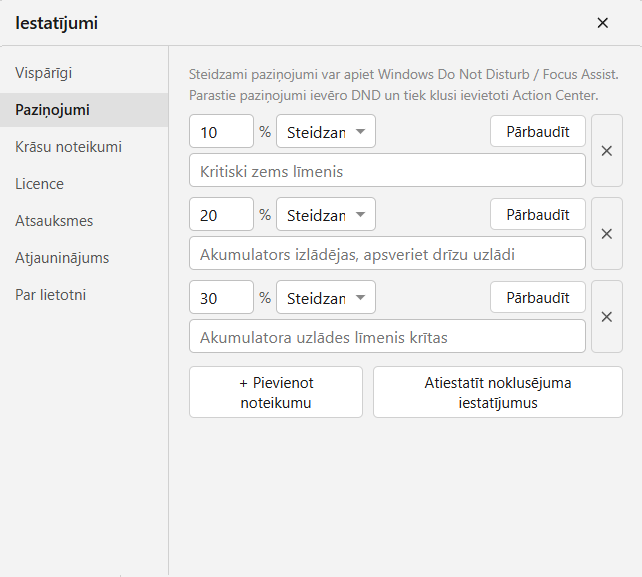Test the 20% rule with Pārbaudīt
The height and width of the screenshot is (577, 642).
pos(538,215)
